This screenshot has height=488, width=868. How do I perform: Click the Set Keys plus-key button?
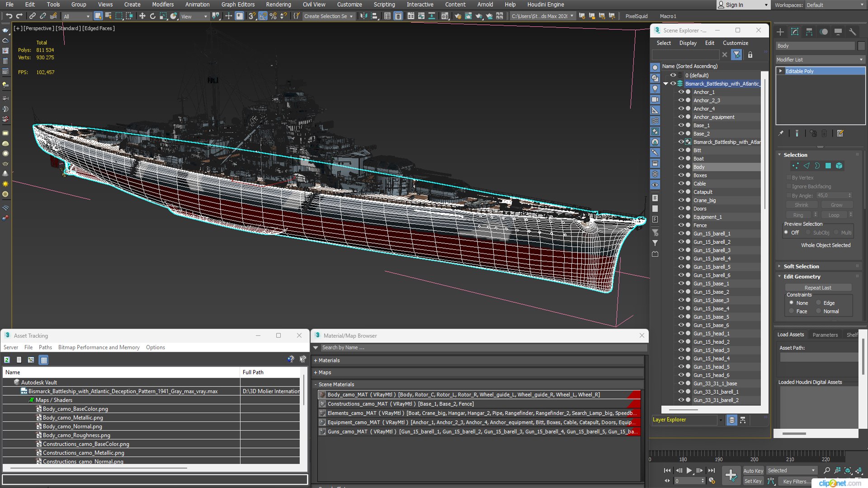[x=731, y=475]
